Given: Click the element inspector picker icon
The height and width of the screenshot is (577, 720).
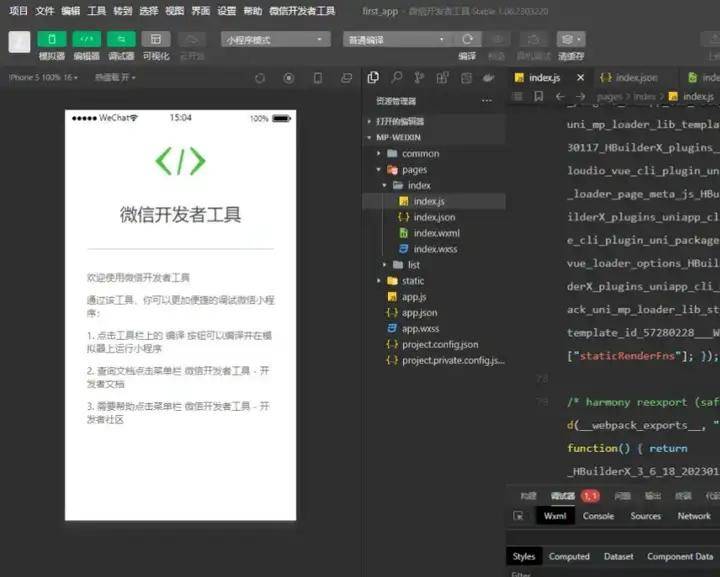Looking at the screenshot, I should tap(518, 516).
